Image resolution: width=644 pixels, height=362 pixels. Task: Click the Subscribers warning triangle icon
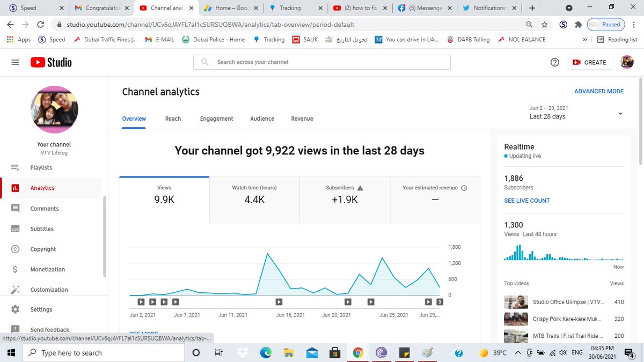[360, 188]
